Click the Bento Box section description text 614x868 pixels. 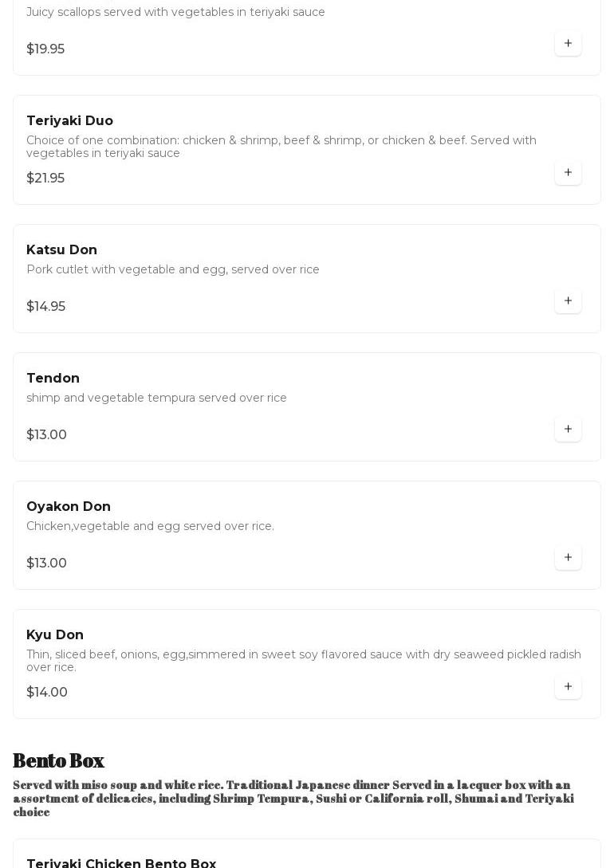tap(293, 799)
